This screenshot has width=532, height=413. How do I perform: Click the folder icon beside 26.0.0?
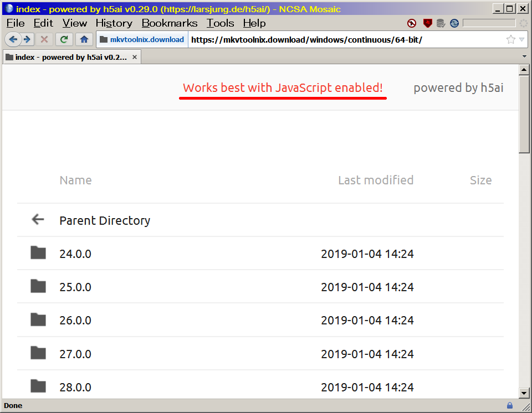(x=38, y=319)
